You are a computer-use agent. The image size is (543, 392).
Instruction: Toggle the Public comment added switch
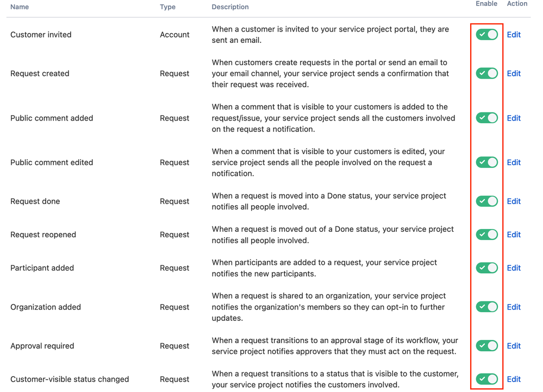click(486, 118)
